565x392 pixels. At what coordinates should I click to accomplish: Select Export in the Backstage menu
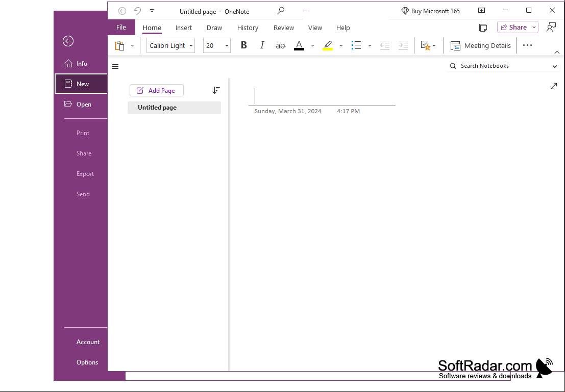click(85, 174)
